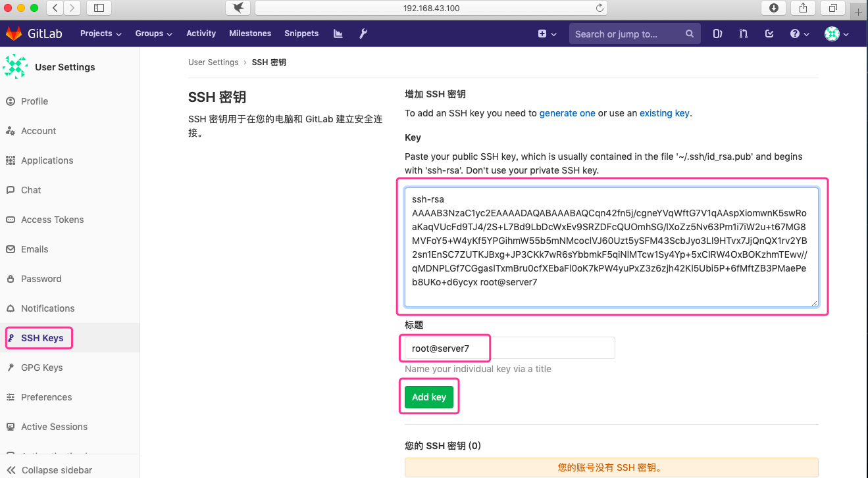Screen dimensions: 868x478
Task: Open a new Safari tab with plus
Action: 859,12
